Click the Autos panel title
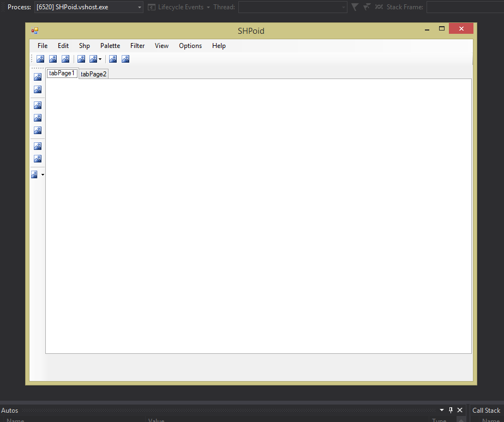 (x=10, y=411)
